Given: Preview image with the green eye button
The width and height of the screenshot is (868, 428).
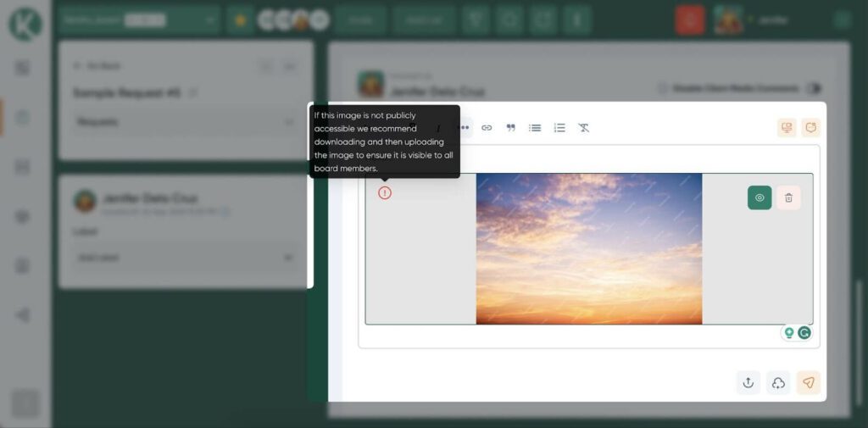Looking at the screenshot, I should [759, 197].
